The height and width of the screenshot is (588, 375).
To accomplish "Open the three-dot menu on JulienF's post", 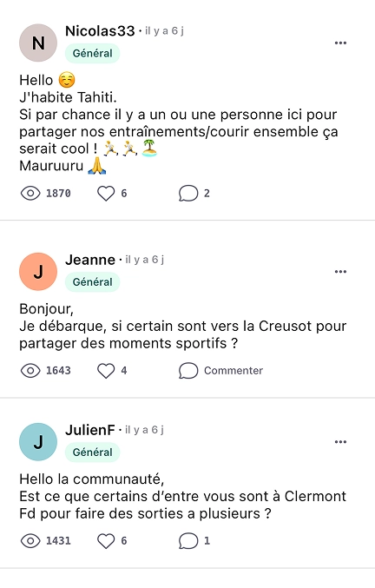I will click(x=340, y=442).
